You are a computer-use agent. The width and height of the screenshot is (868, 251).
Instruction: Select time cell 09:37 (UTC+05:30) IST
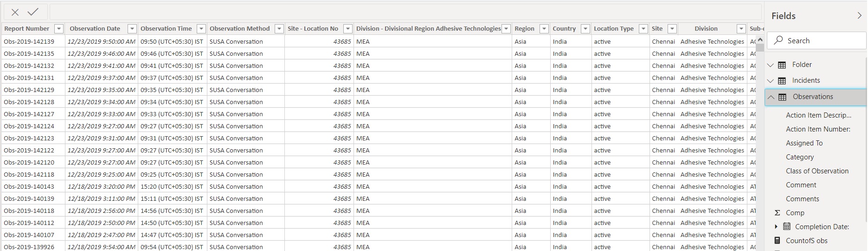tap(173, 78)
